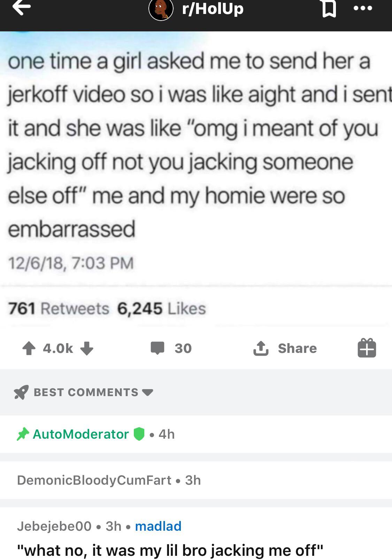Select the madlad flair tag
The width and height of the screenshot is (392, 560).
[158, 526]
